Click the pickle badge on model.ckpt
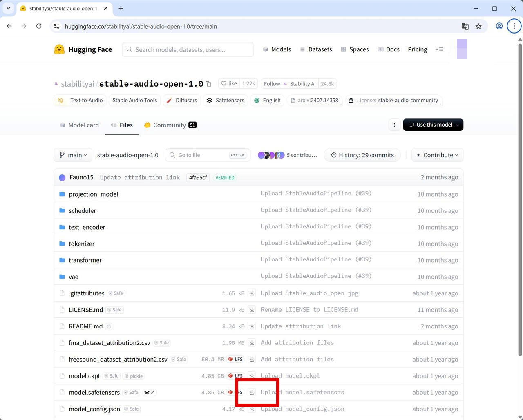The image size is (523, 420). click(134, 376)
